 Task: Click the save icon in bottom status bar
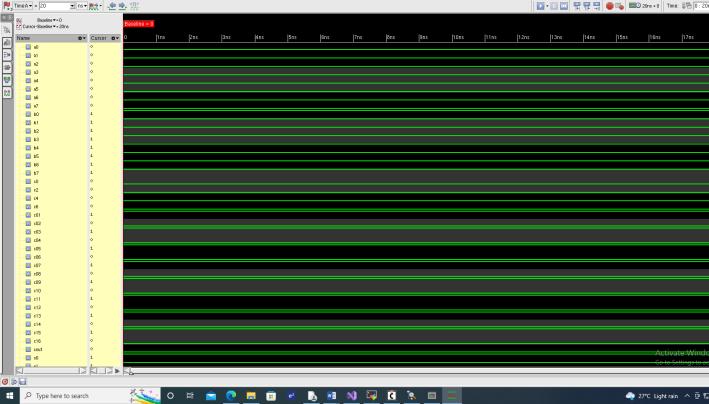(x=23, y=381)
